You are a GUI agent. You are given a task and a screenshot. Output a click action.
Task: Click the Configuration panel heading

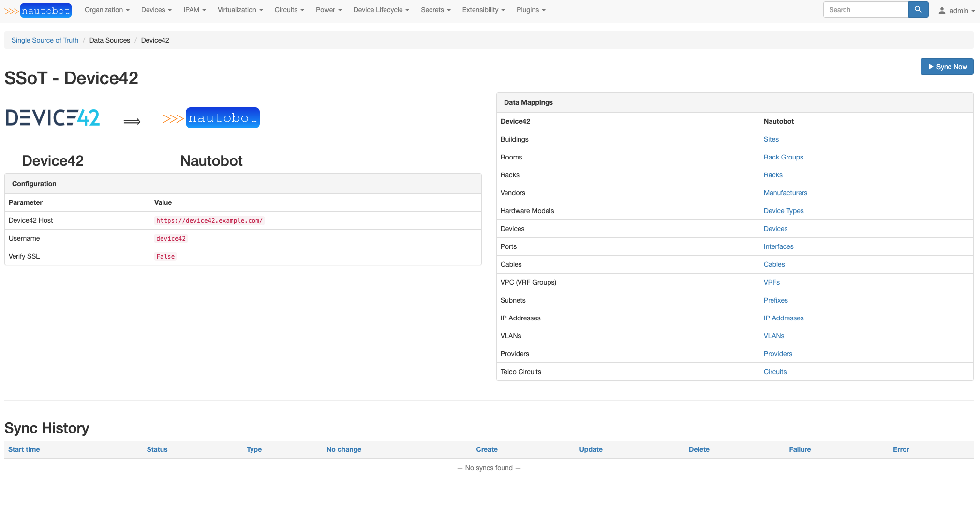click(x=34, y=184)
